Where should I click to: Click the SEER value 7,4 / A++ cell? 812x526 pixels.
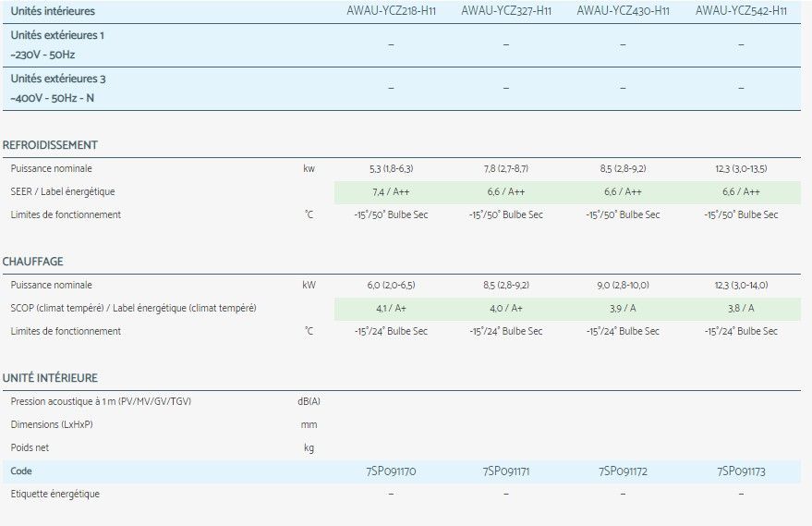click(x=390, y=192)
